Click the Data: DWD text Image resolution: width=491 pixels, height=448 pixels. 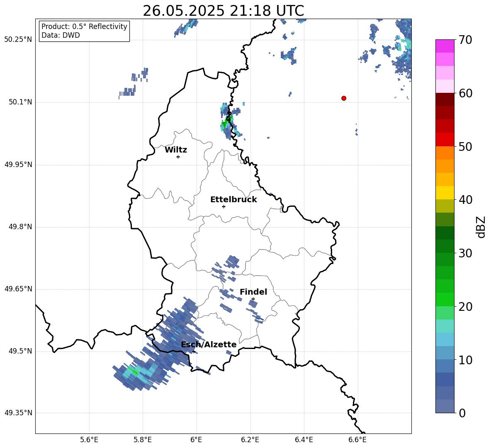(x=61, y=35)
